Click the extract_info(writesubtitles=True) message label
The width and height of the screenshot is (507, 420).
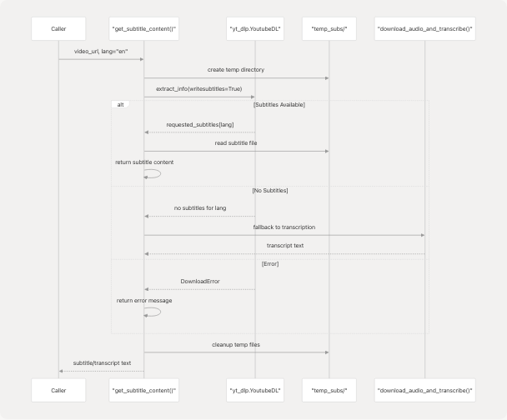pos(198,88)
